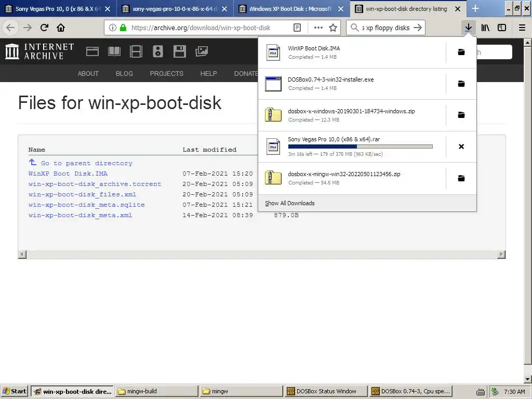Screen dimensions: 532x399
Task: Open Internet Archive Images icon
Action: click(202, 51)
